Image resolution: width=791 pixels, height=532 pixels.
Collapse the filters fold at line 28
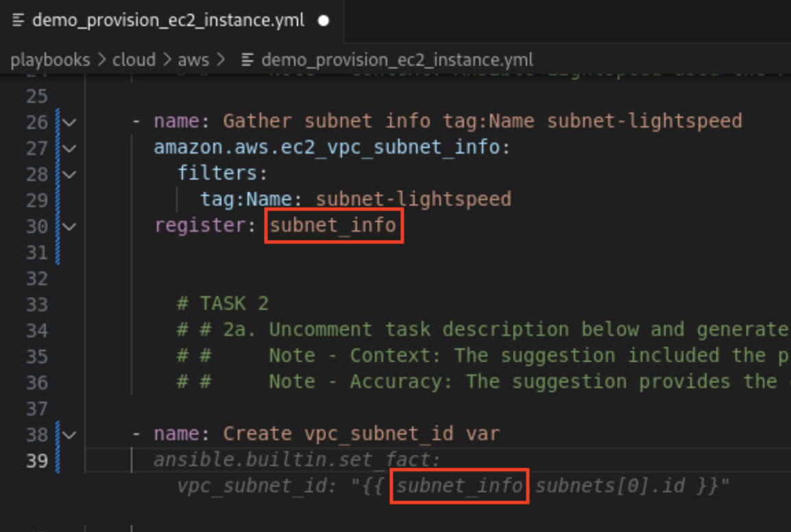point(70,175)
